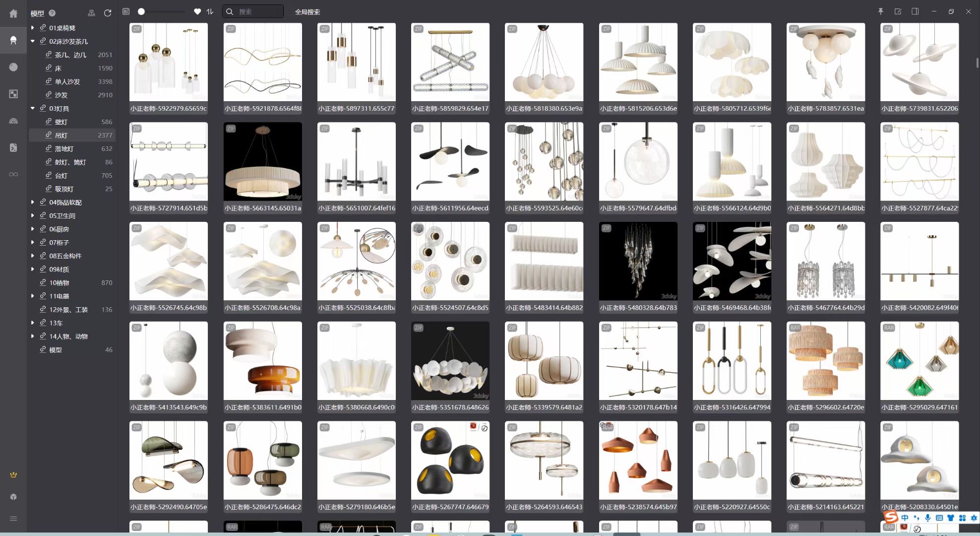This screenshot has width=980, height=536.
Task: Select the 壁灯 subcategory
Action: click(72, 122)
